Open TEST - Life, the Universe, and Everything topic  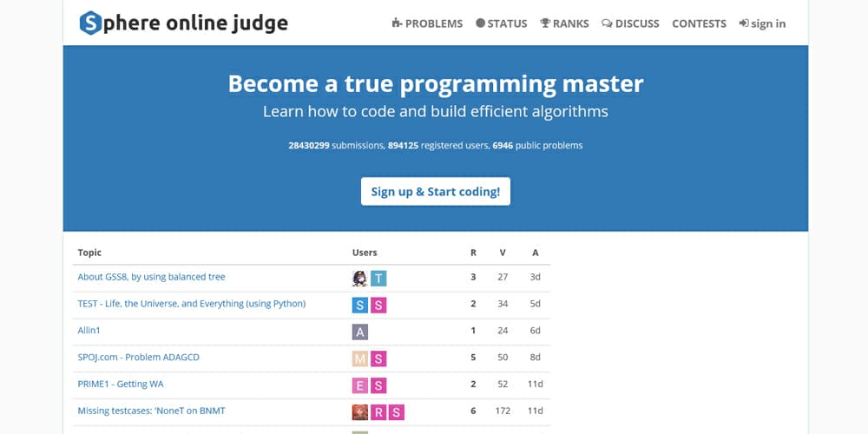click(192, 303)
